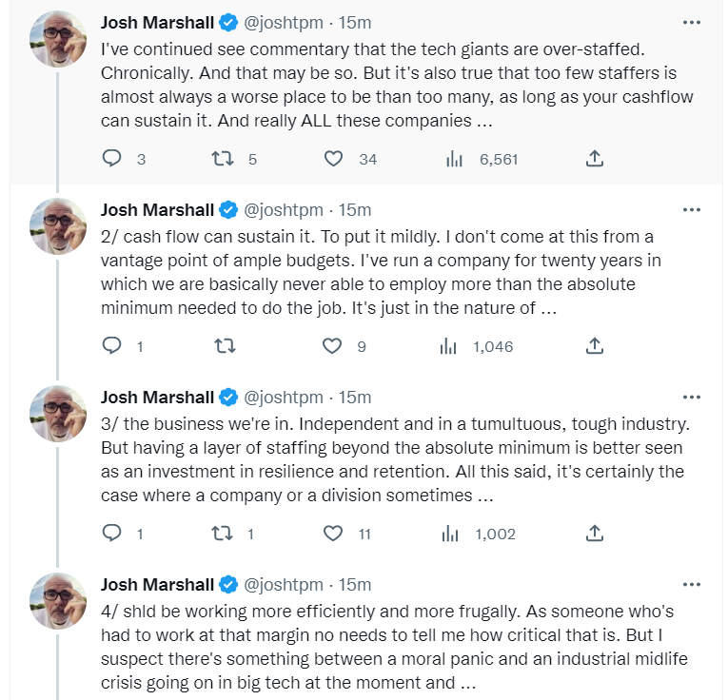Screen dimensions: 728x700
Task: Share the first tweet about over-staffing
Action: point(595,159)
